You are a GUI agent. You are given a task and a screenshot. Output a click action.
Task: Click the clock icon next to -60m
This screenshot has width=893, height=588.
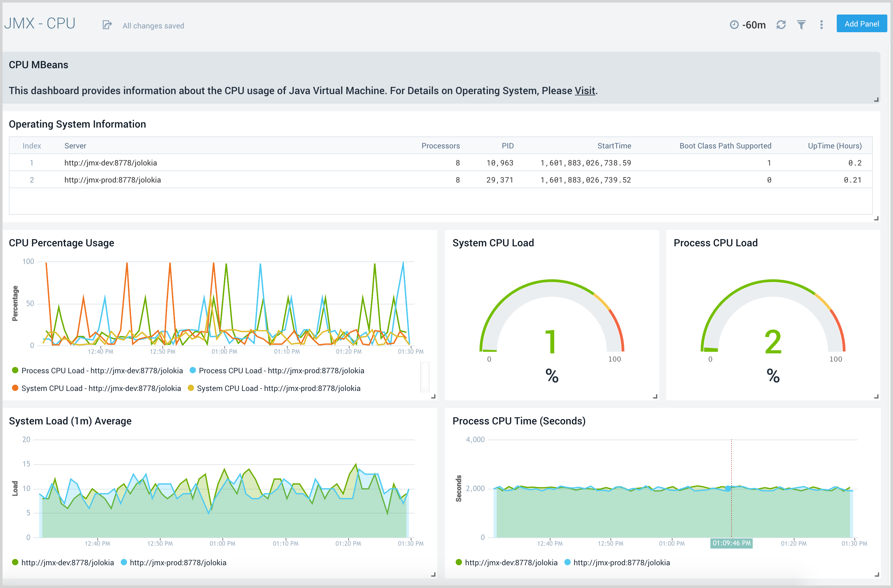(x=734, y=25)
